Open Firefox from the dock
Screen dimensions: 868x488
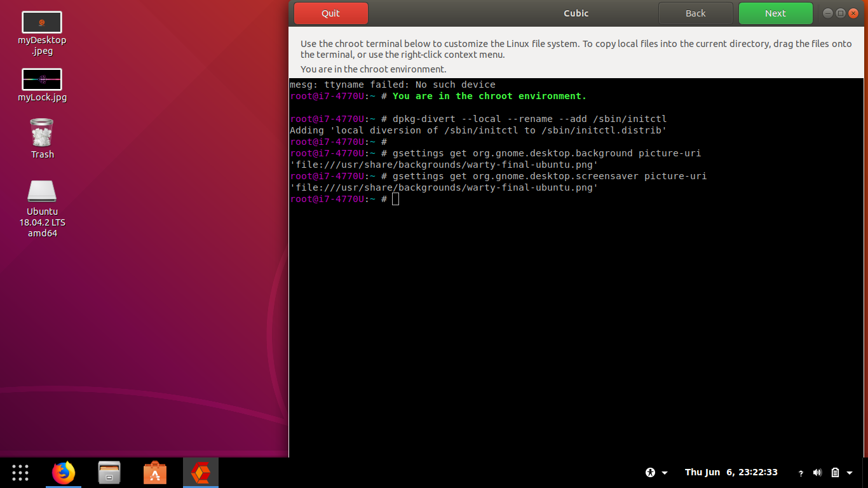(64, 472)
